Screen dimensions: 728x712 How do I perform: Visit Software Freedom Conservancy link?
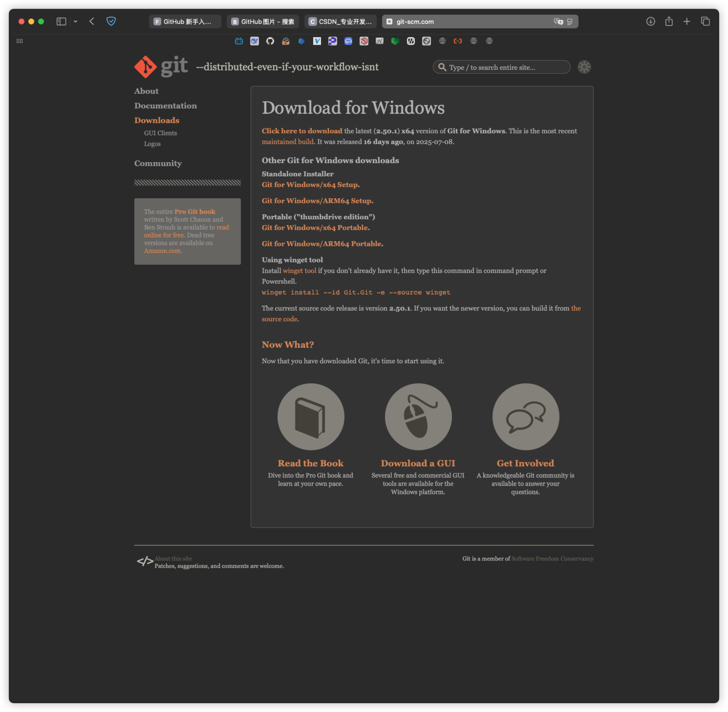[x=553, y=559]
